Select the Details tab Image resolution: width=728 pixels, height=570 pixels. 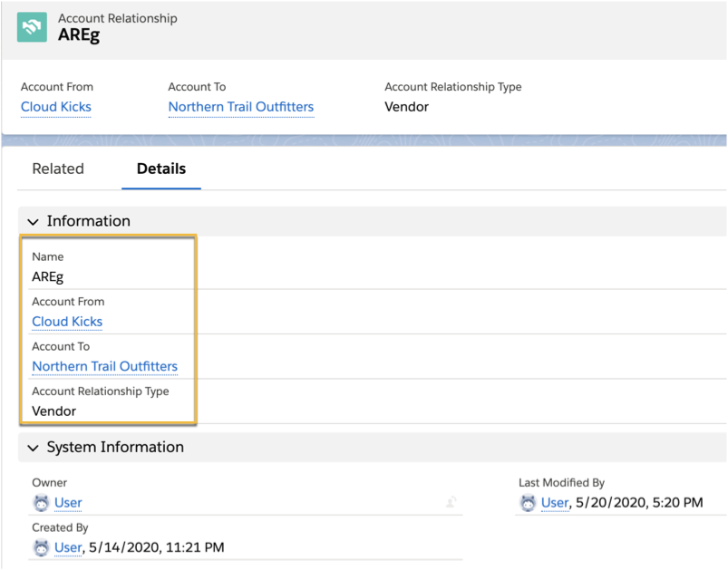click(x=161, y=169)
